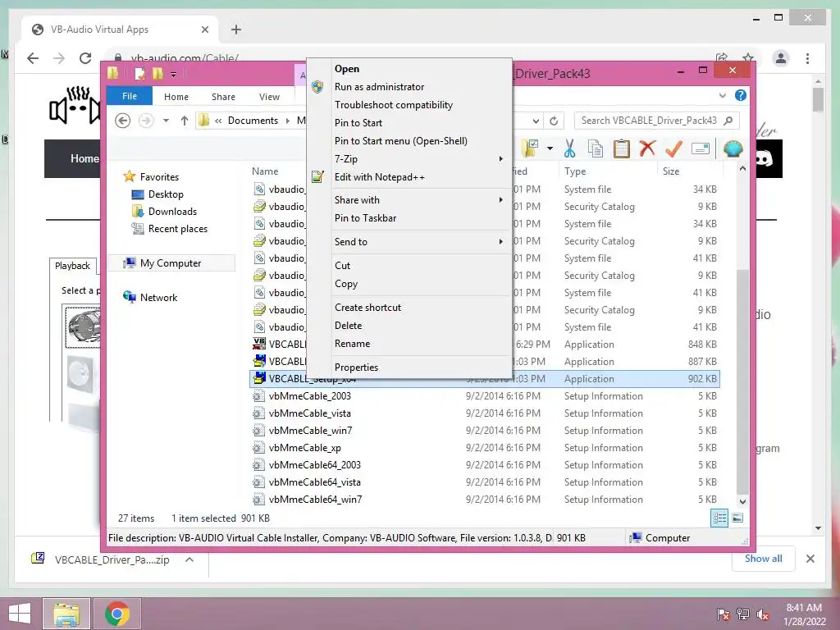Click the VBCABLE_Setup_x64 application icon

pos(259,378)
